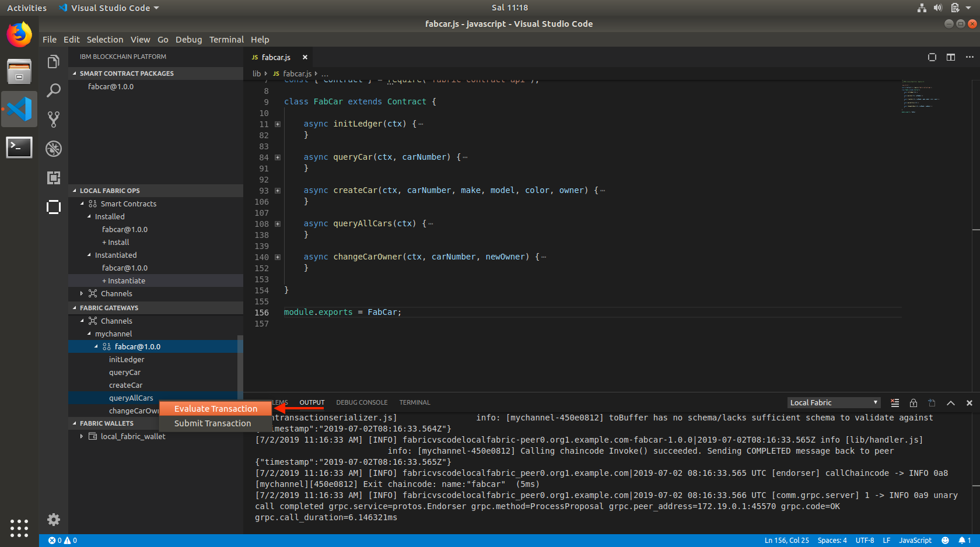Select createCar transaction in tree

pyautogui.click(x=125, y=385)
